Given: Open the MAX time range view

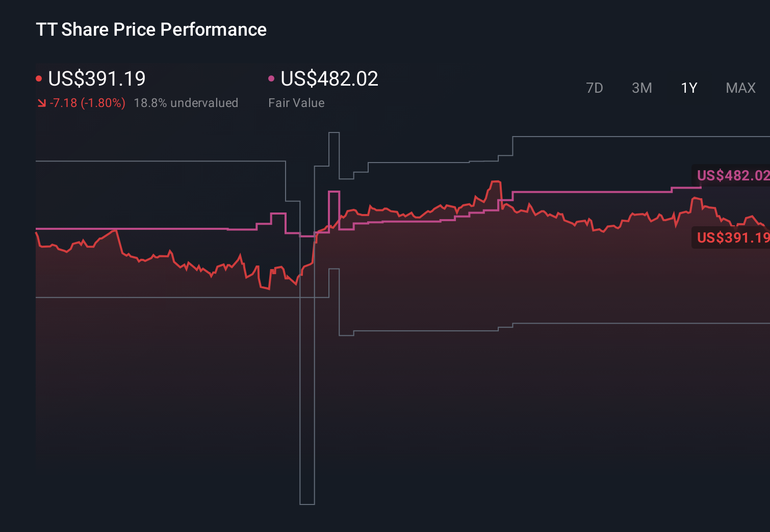Looking at the screenshot, I should [740, 88].
